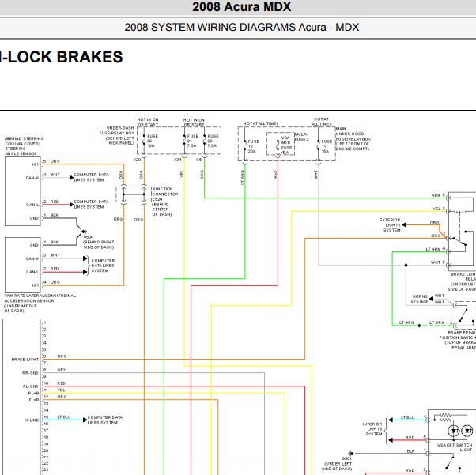
Task: Click the 'FUSE 11 15A' label
Action: (327, 146)
